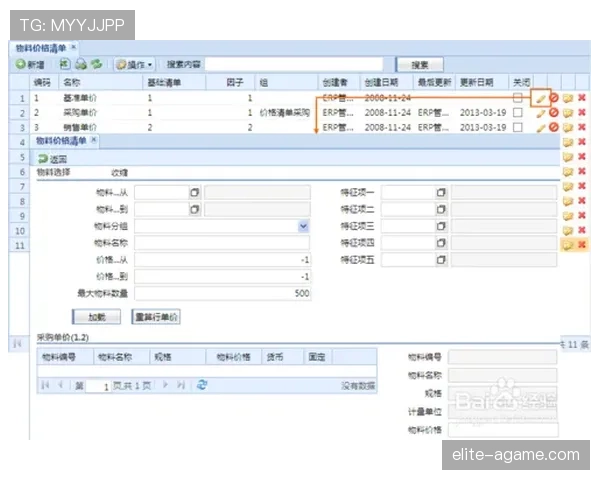Click the 物料名称 filter input field
Screen dimensions: 600x480
click(222, 243)
